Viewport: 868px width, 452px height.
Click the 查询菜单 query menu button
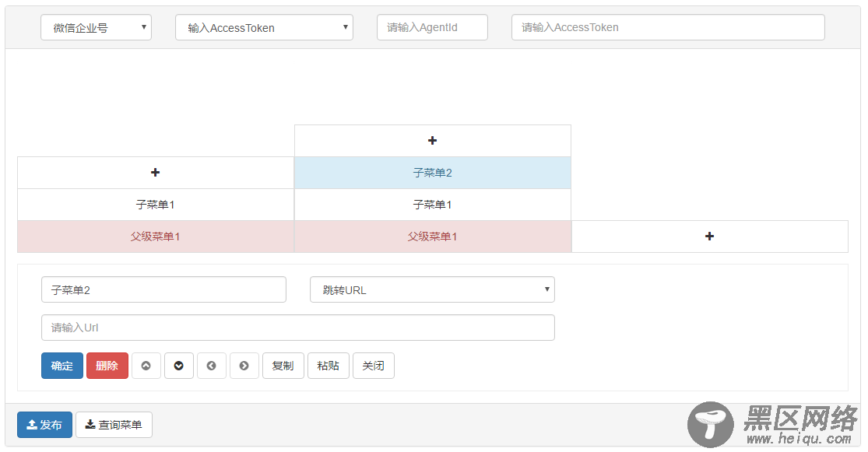tap(114, 425)
